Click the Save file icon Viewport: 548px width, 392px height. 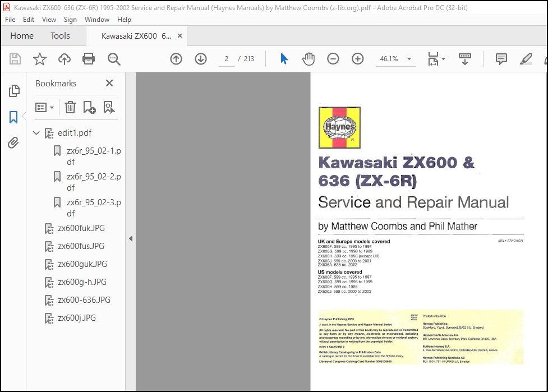point(15,59)
